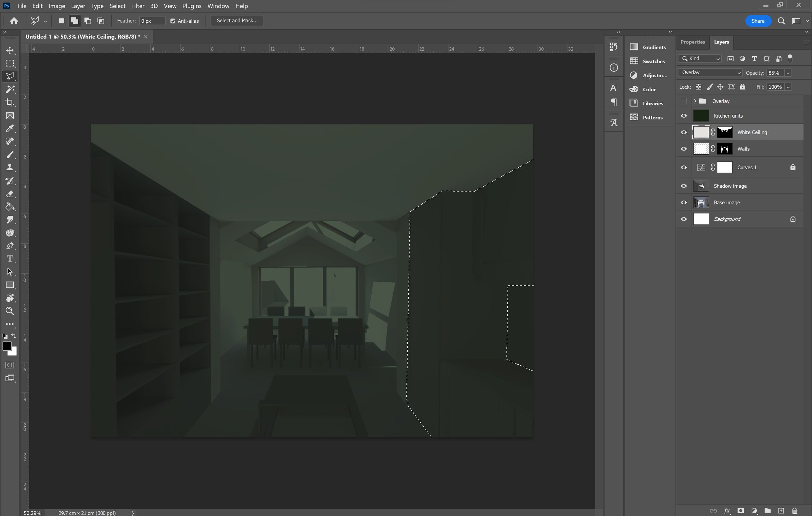812x516 pixels.
Task: Select the Frame tool
Action: (x=10, y=116)
